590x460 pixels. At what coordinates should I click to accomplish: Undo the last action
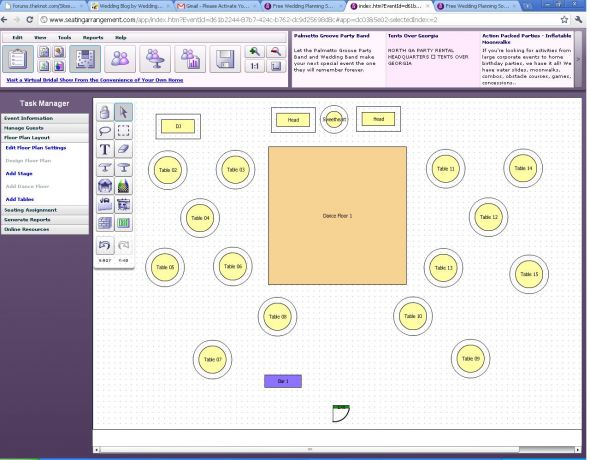(x=105, y=245)
